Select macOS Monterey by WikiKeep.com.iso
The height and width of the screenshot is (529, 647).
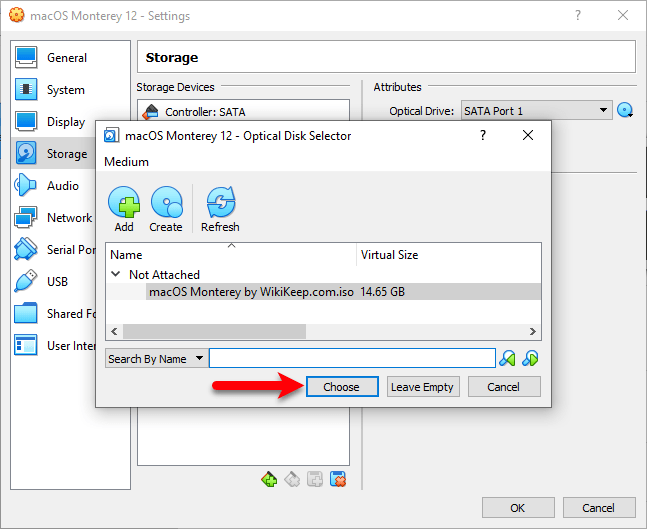(x=251, y=292)
